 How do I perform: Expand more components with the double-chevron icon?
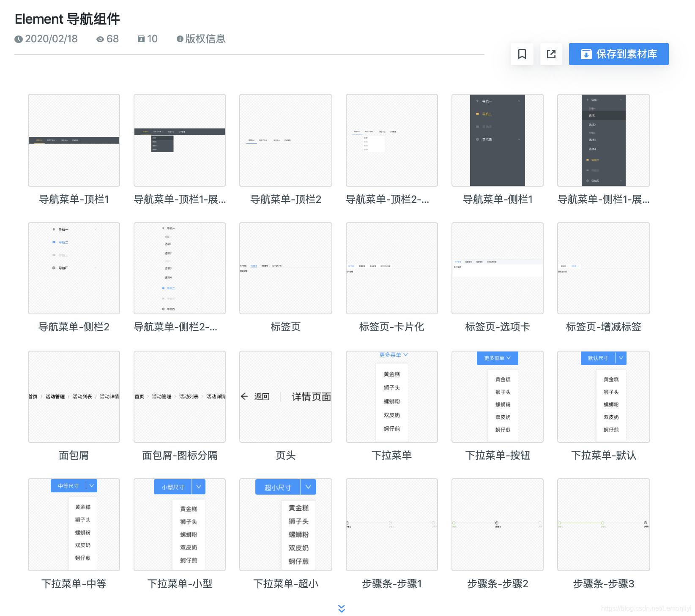click(x=342, y=608)
